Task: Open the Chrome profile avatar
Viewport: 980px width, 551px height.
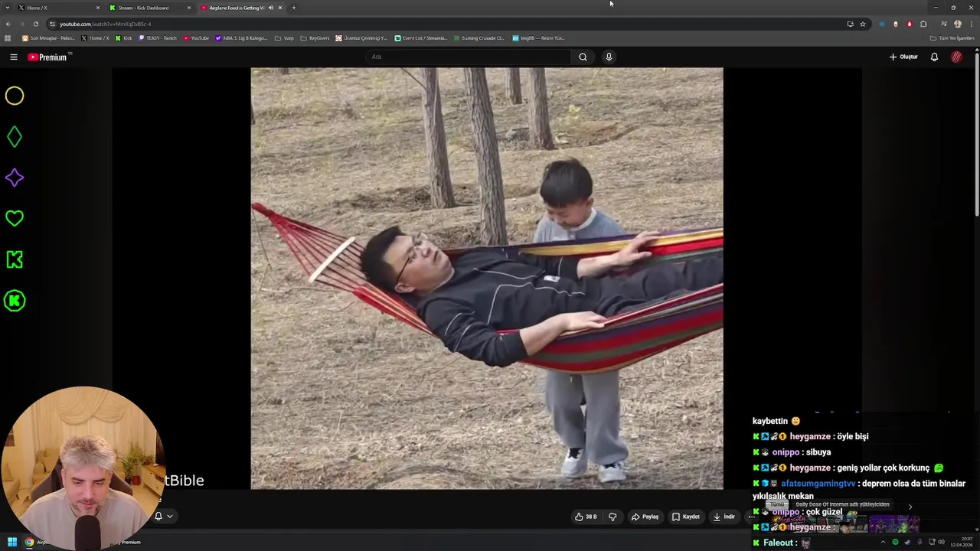Action: point(958,24)
